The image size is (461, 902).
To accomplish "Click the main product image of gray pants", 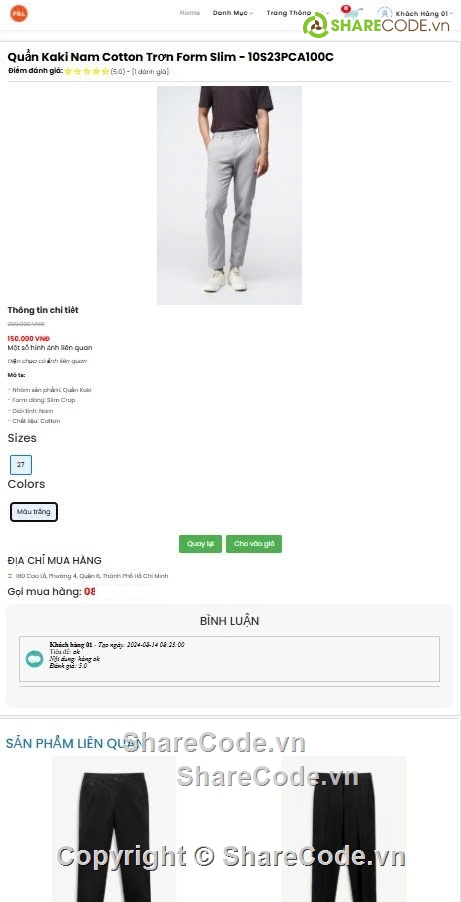I will click(x=229, y=195).
